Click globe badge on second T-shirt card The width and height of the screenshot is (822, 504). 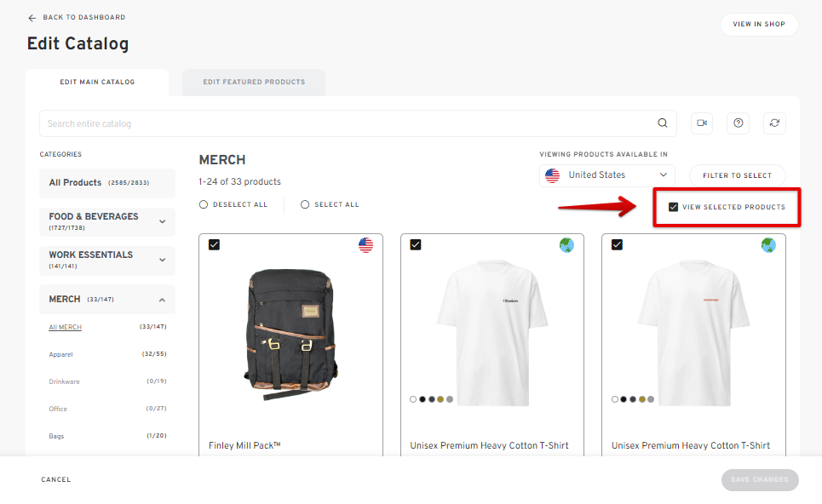tap(768, 244)
